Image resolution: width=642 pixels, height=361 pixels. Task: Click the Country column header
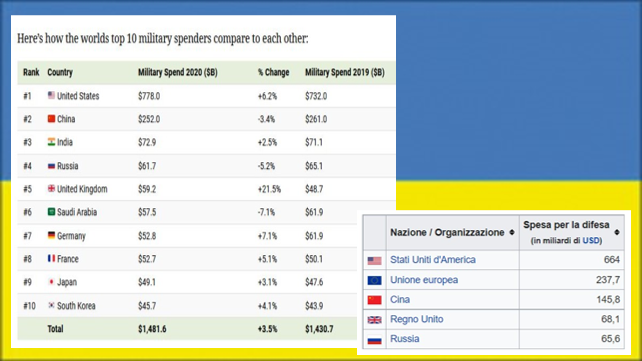click(60, 72)
